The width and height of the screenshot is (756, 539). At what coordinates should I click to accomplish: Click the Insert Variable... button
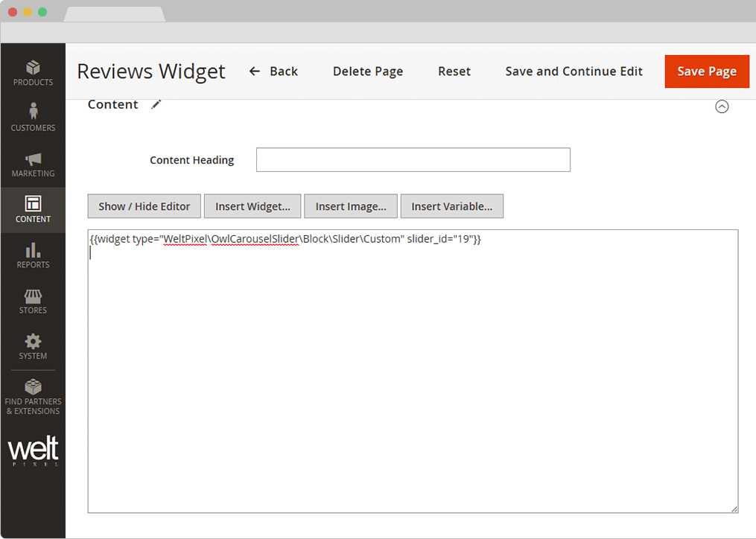[451, 206]
